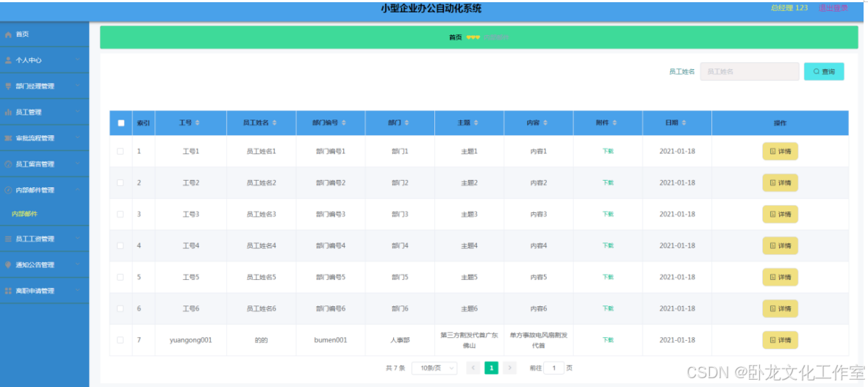Click 下载 attachment link in row 工号1

(608, 151)
